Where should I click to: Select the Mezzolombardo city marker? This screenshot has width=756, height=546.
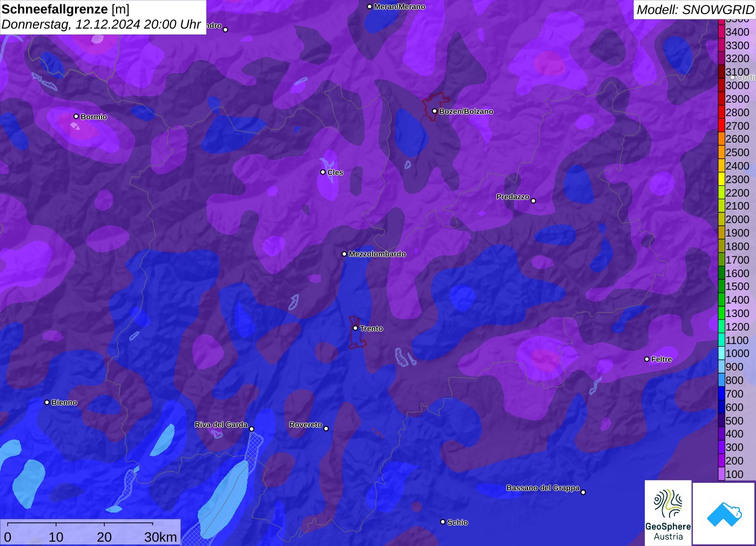pos(345,254)
